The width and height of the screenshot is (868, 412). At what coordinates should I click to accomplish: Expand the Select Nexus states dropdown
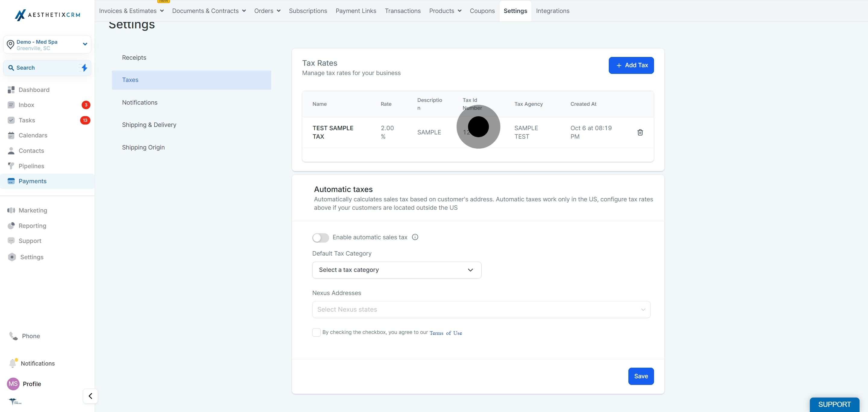point(481,309)
